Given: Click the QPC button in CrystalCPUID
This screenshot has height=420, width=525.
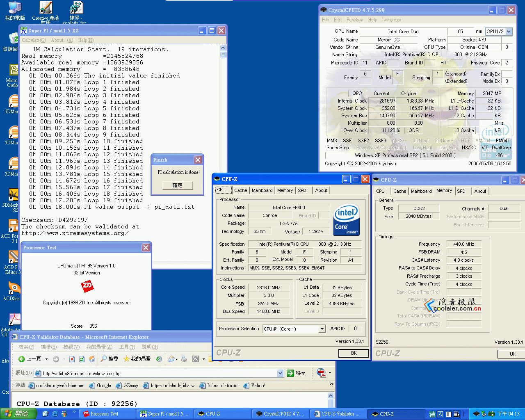Looking at the screenshot, I should click(x=357, y=94).
